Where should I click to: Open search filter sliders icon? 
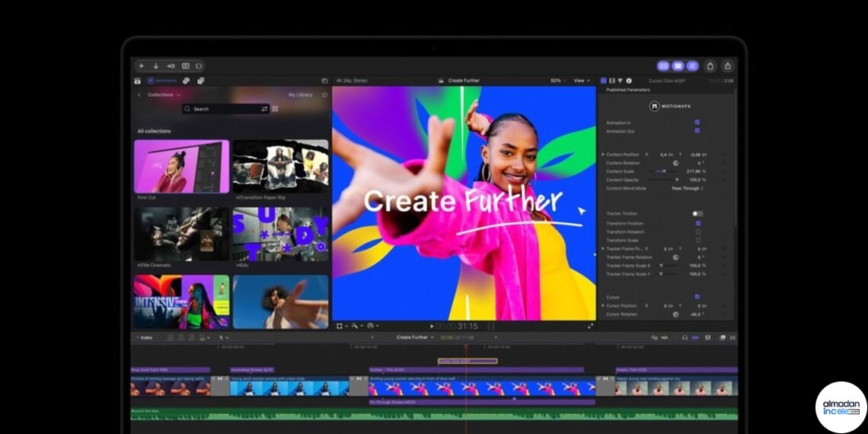click(265, 109)
